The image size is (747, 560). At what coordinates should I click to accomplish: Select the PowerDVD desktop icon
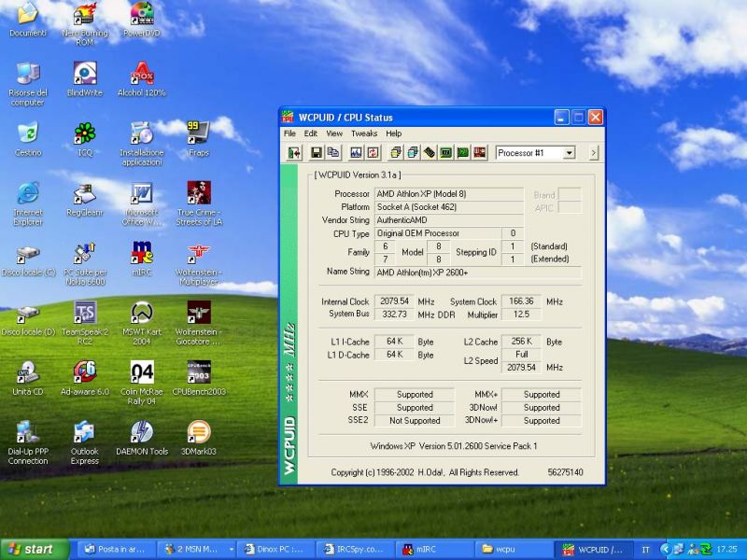coord(142,20)
